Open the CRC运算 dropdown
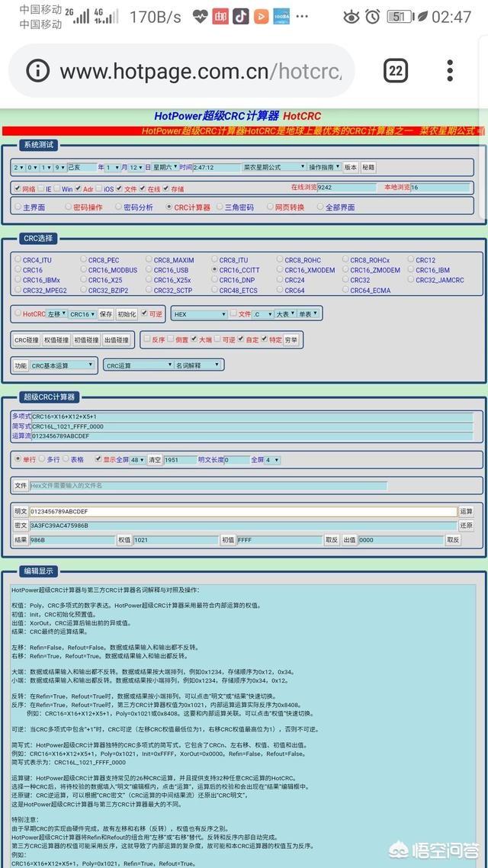This screenshot has width=488, height=868. tap(140, 365)
